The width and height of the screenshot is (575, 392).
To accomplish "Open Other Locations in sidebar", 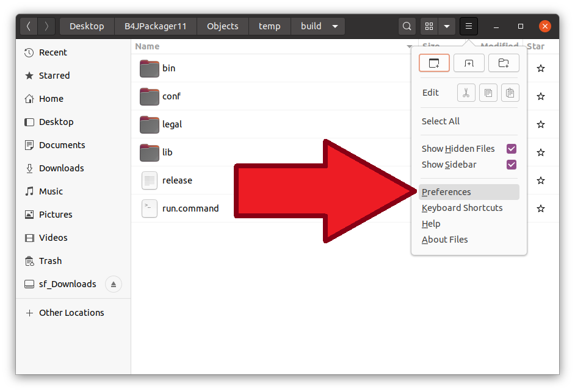I will click(73, 313).
